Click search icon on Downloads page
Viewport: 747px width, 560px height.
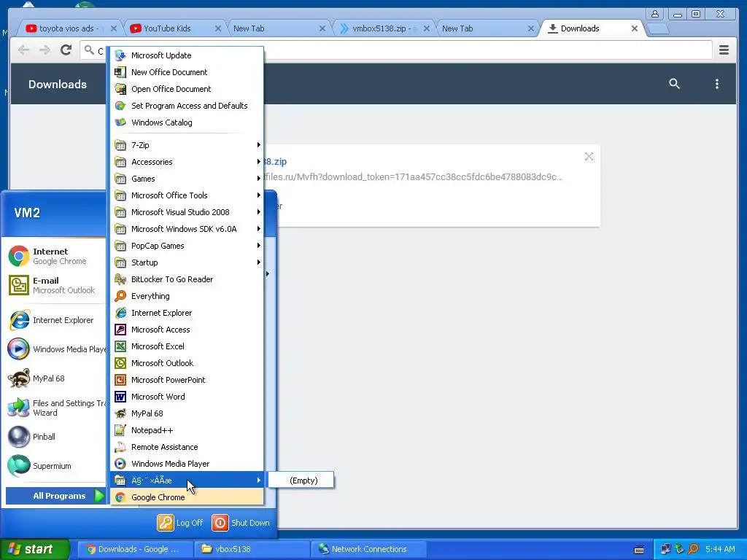[x=674, y=84]
